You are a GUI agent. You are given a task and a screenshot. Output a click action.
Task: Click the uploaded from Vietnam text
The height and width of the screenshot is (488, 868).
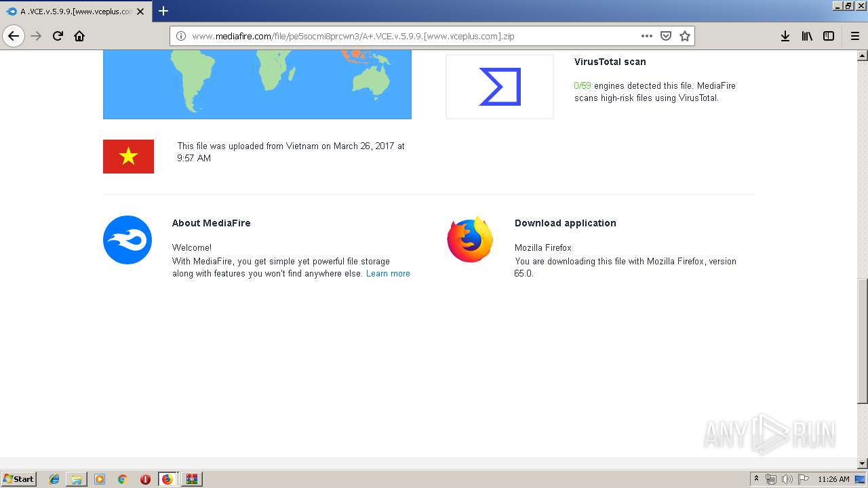291,152
